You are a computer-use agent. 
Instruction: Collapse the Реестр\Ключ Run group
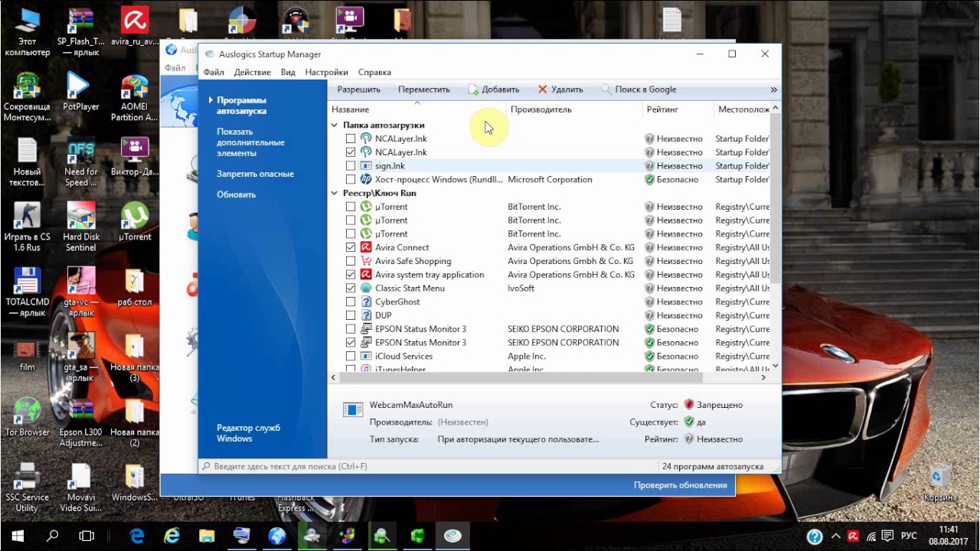coord(335,193)
